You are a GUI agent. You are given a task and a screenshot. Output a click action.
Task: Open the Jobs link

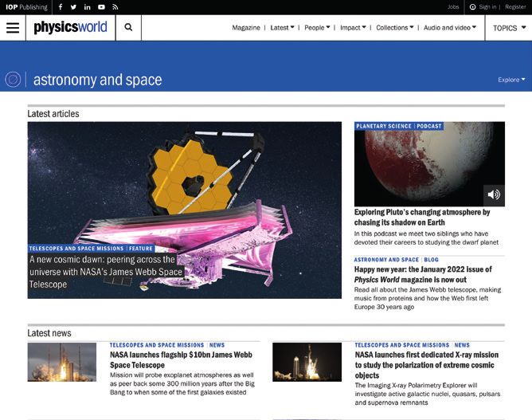click(453, 7)
